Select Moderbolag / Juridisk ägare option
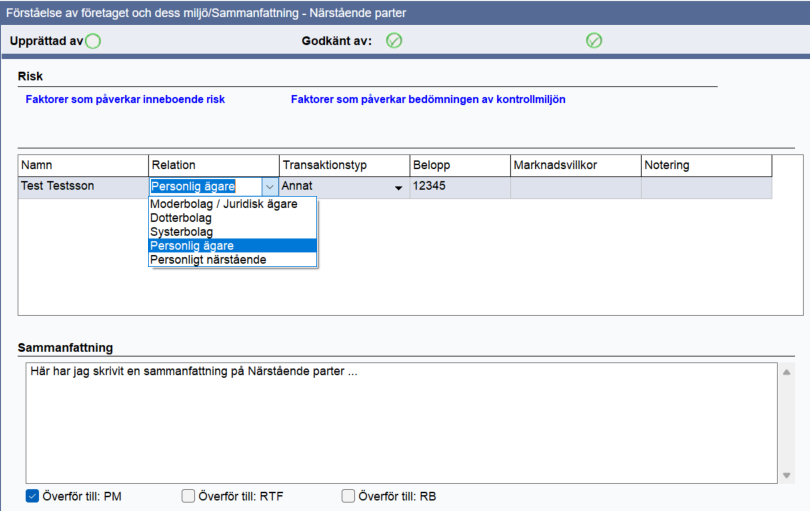 pos(232,204)
